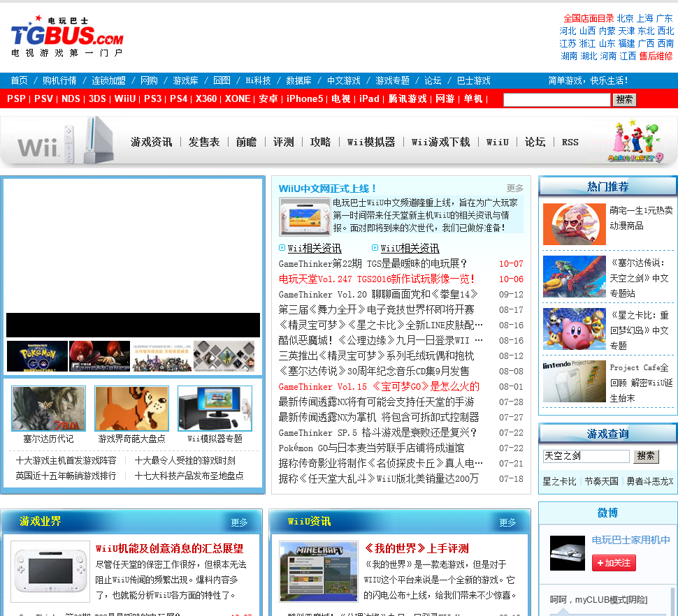Click the search input field in the red bar
This screenshot has width=678, height=616.
click(557, 100)
